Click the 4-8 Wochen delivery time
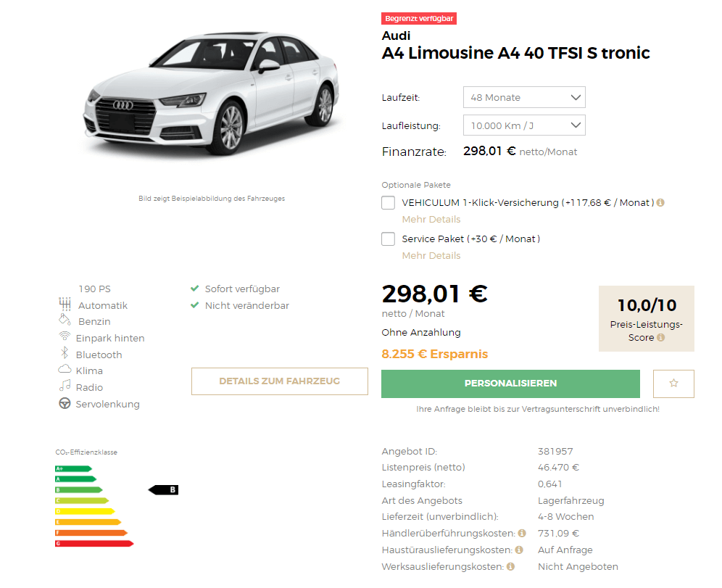Image resolution: width=722 pixels, height=588 pixels. [566, 517]
